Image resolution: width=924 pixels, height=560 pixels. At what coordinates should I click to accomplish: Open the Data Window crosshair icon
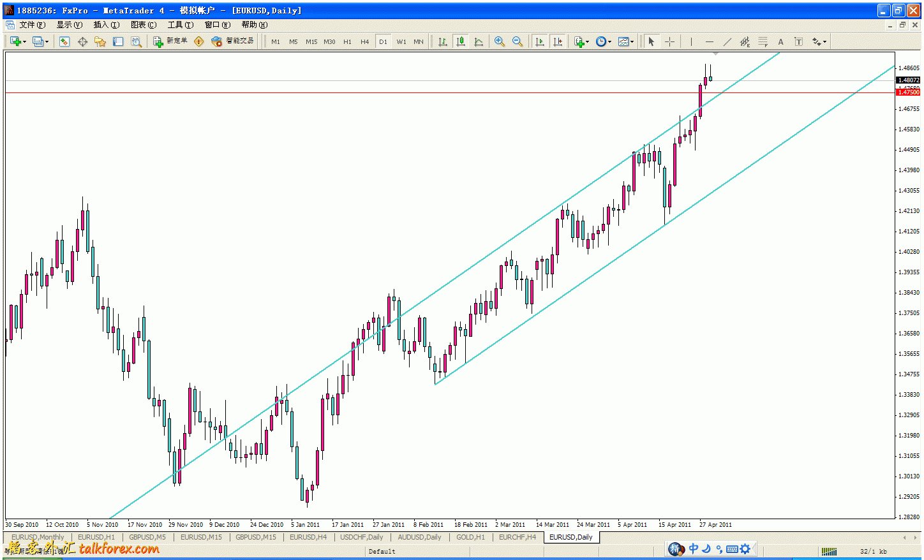pos(82,41)
